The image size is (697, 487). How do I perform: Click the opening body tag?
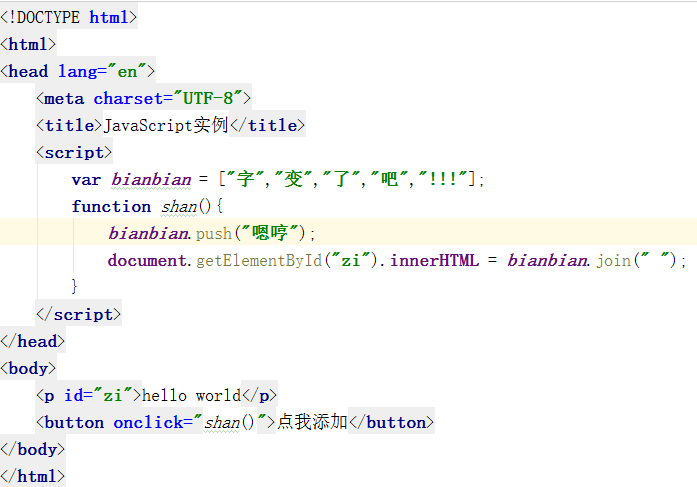(29, 368)
